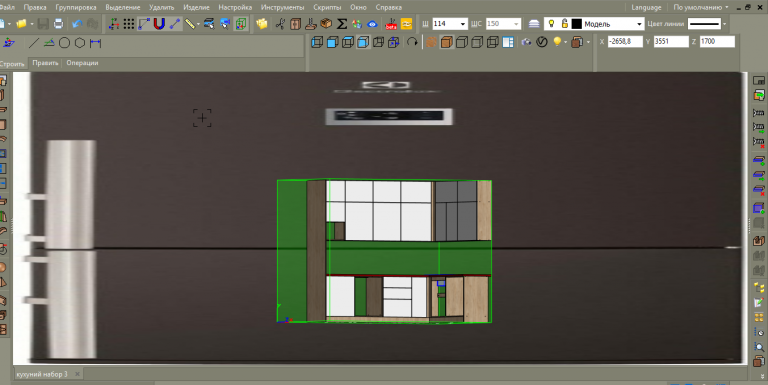Select the hexagon polygon tool
Viewport: 768px width, 385px height.
coord(80,43)
